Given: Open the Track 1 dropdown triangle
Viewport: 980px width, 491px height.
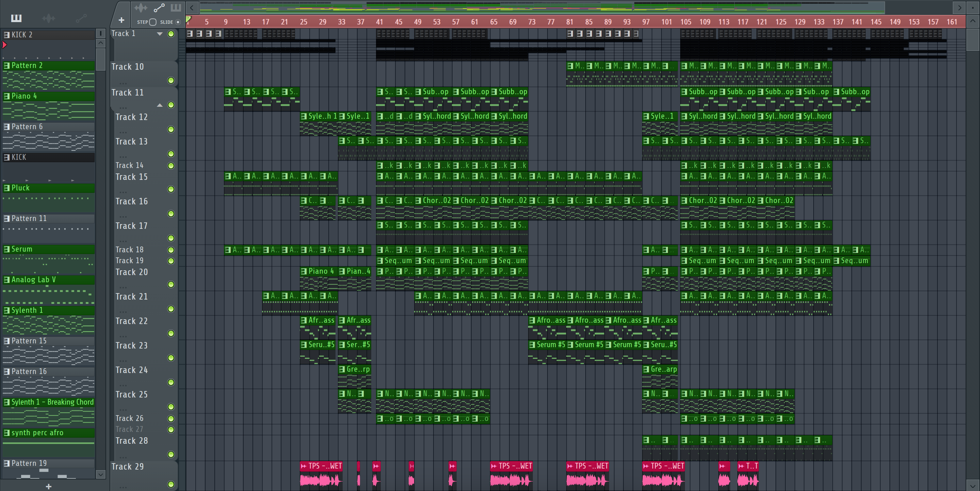Looking at the screenshot, I should (x=160, y=34).
